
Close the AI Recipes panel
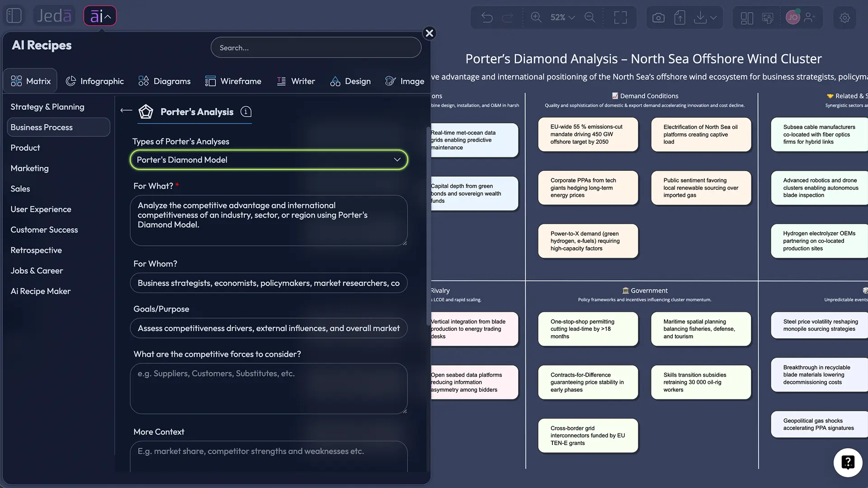[429, 33]
